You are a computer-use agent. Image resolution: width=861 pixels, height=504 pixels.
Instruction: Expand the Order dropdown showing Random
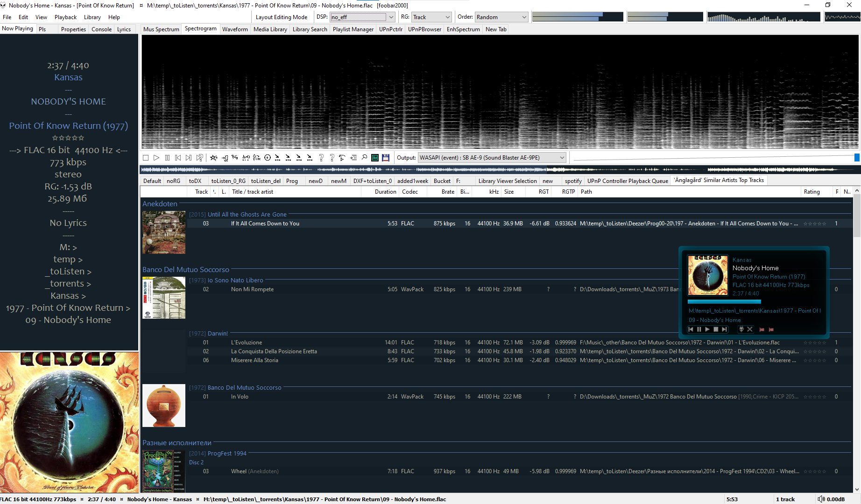524,17
